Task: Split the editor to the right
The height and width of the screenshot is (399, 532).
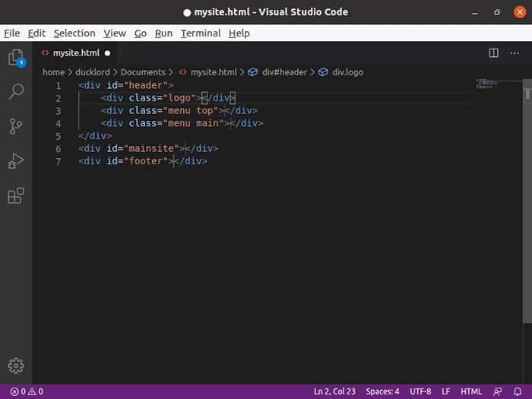Action: pos(494,53)
